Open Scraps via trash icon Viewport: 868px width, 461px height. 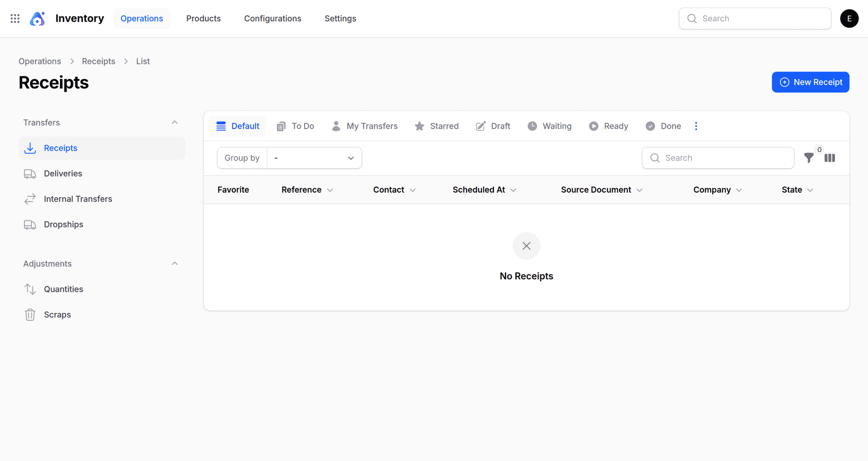click(30, 315)
